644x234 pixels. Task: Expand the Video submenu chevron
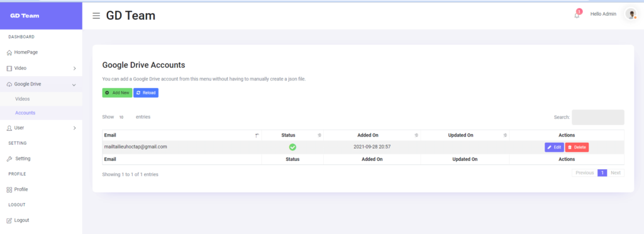74,69
